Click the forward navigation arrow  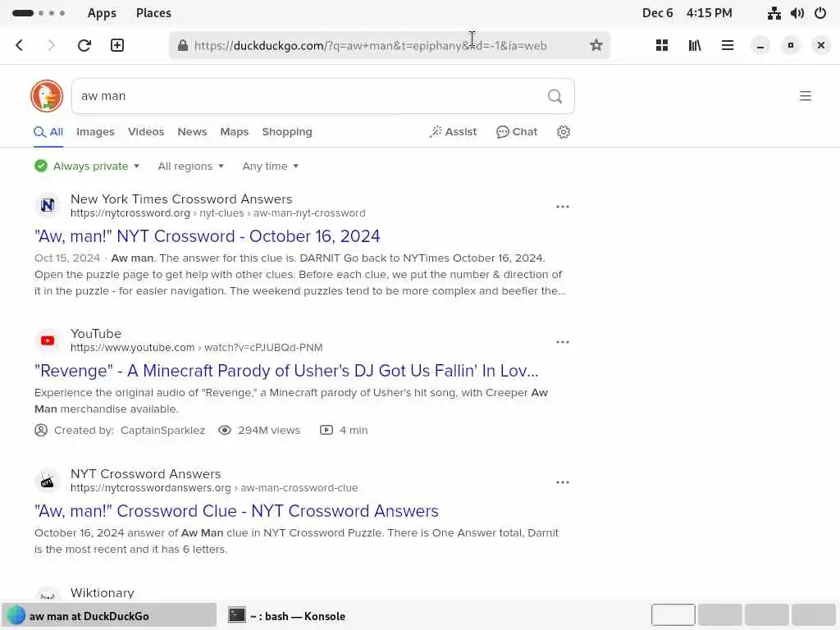51,45
